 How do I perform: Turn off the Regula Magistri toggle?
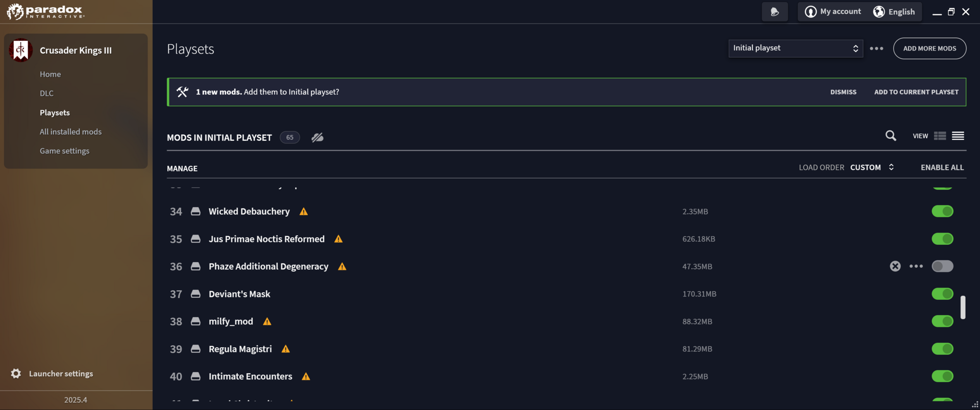pos(942,349)
